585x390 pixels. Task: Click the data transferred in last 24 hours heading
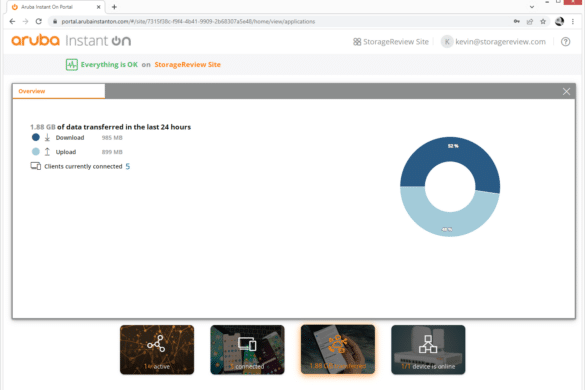point(110,127)
